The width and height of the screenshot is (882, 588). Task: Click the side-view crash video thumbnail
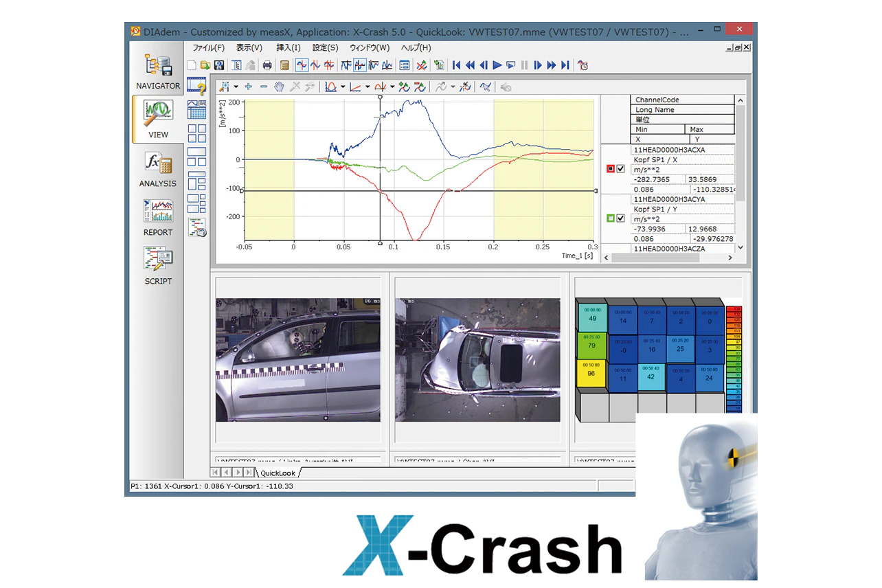click(298, 359)
